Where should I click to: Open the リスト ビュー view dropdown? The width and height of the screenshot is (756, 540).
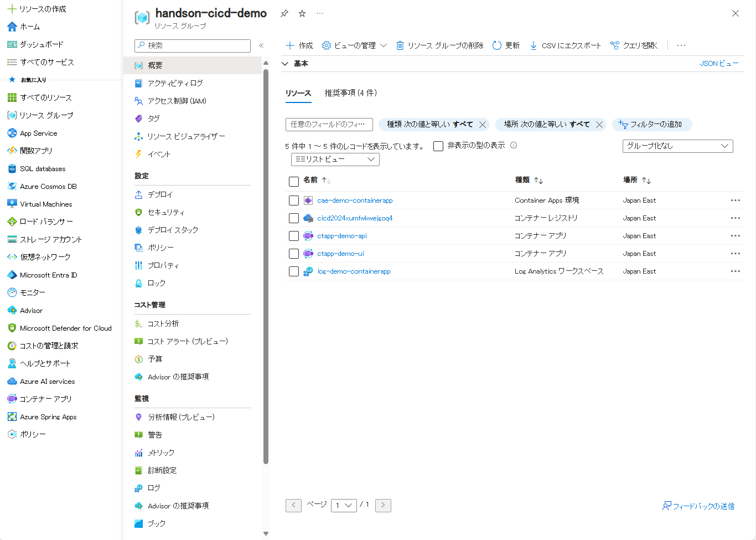click(335, 159)
